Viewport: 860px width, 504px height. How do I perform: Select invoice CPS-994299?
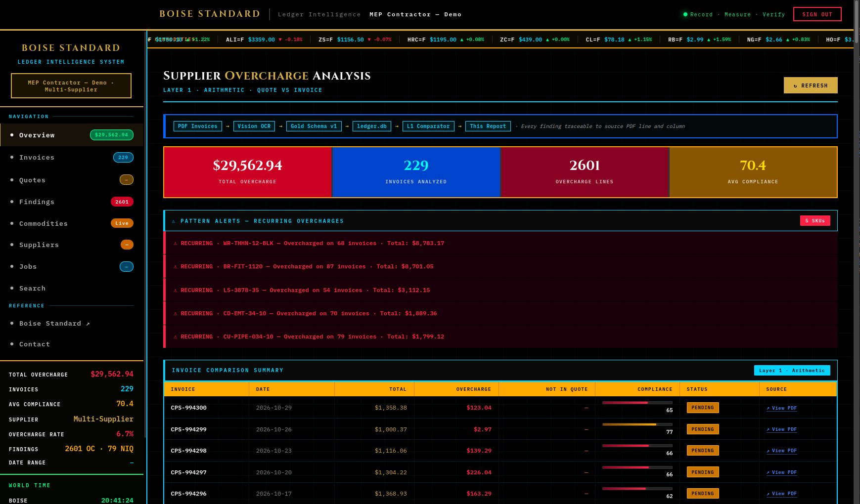click(x=189, y=429)
